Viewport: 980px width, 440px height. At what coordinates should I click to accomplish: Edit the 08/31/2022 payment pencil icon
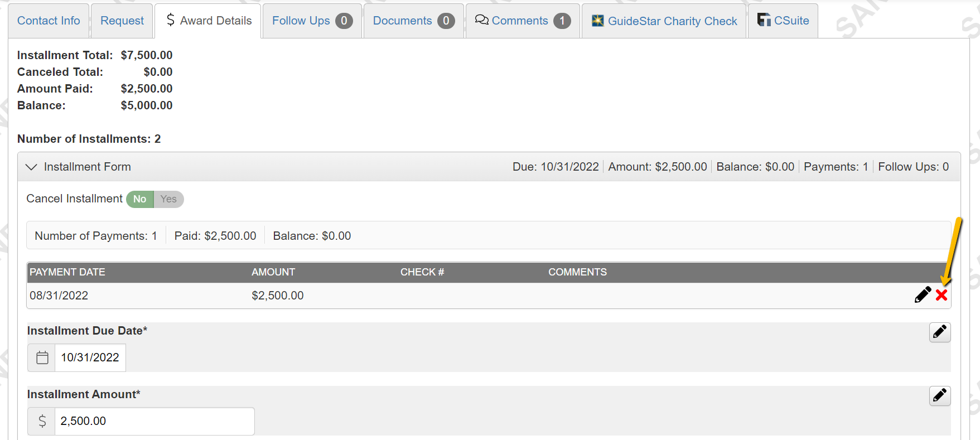[x=923, y=295]
